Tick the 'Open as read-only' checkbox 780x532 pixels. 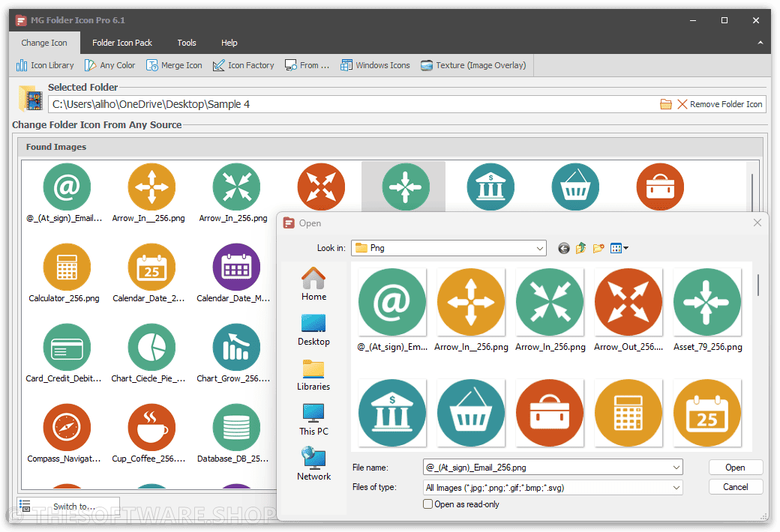click(427, 504)
